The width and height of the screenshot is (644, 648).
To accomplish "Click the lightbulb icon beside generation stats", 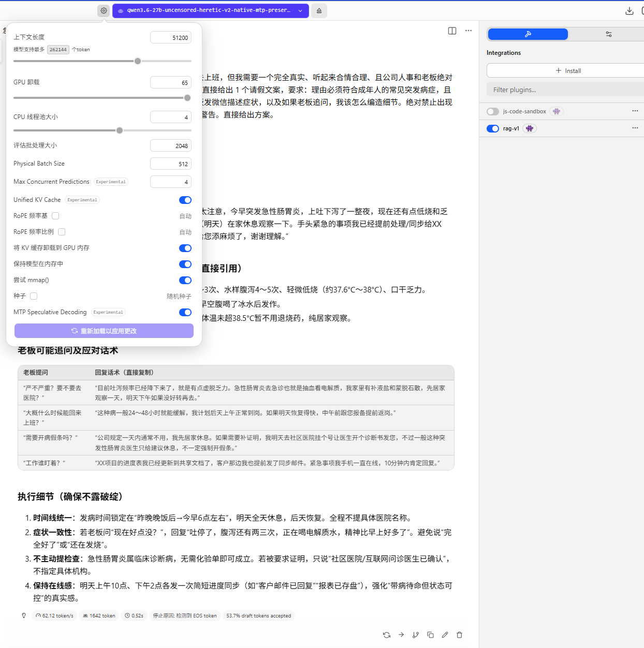I will pyautogui.click(x=24, y=615).
